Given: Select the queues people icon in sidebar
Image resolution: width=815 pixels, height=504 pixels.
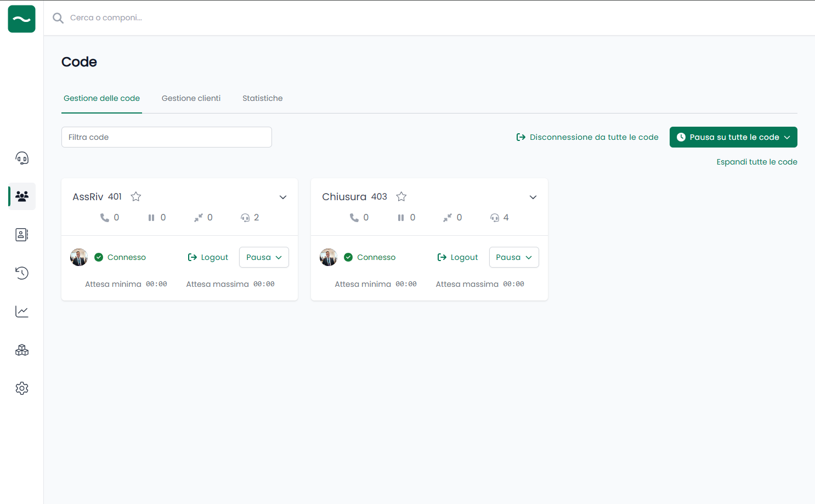Looking at the screenshot, I should (x=22, y=196).
